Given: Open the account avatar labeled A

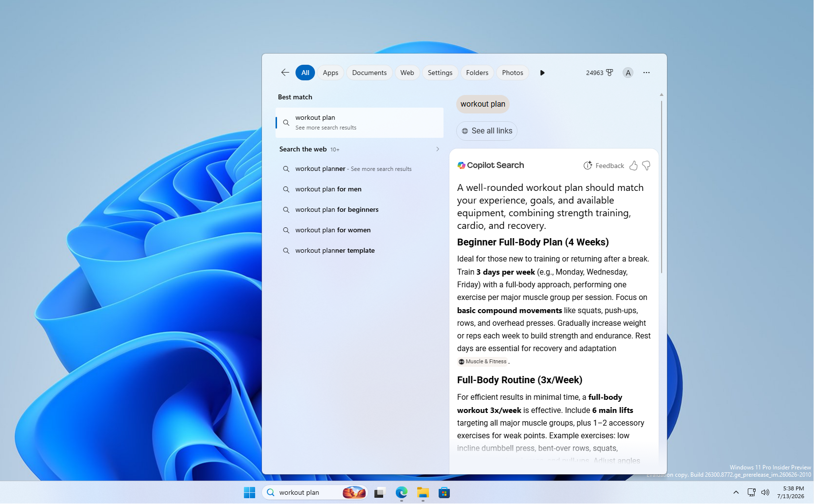Looking at the screenshot, I should pos(628,73).
